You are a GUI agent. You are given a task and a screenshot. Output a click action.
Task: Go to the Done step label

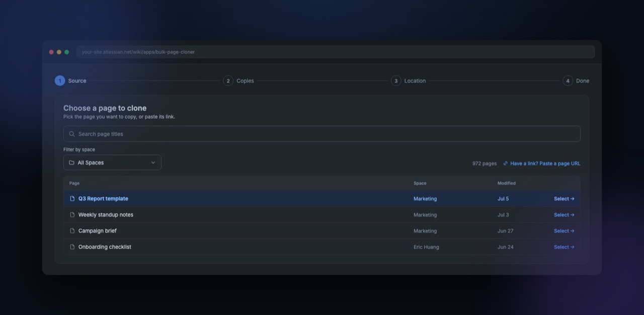pos(583,81)
